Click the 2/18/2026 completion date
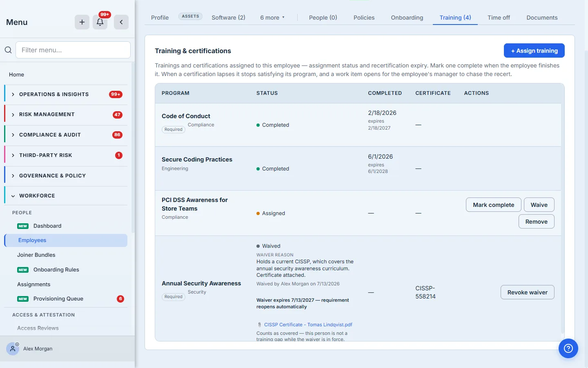This screenshot has width=588, height=368. point(382,113)
